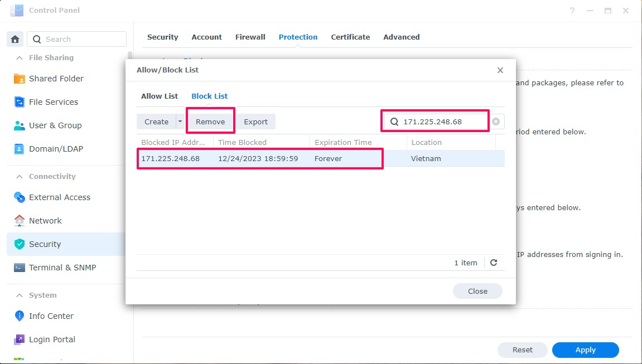The image size is (642, 364).
Task: Open the Certificate tab
Action: (x=350, y=37)
